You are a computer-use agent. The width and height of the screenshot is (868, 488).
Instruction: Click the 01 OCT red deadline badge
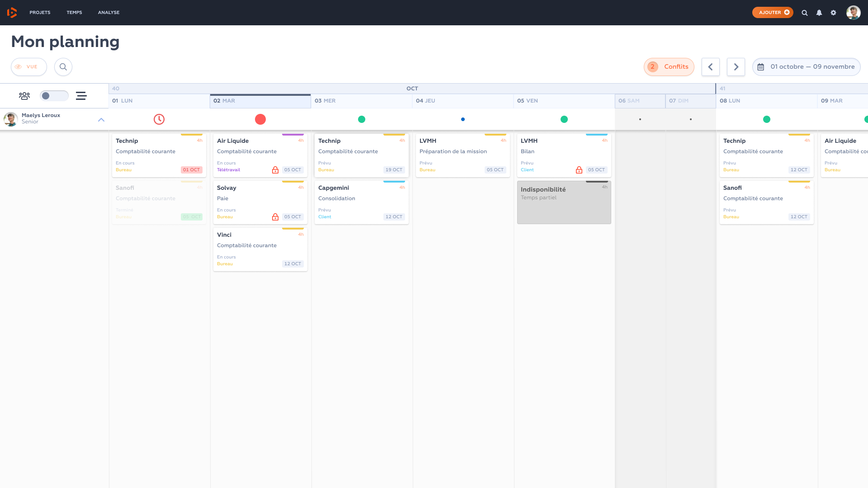click(192, 170)
